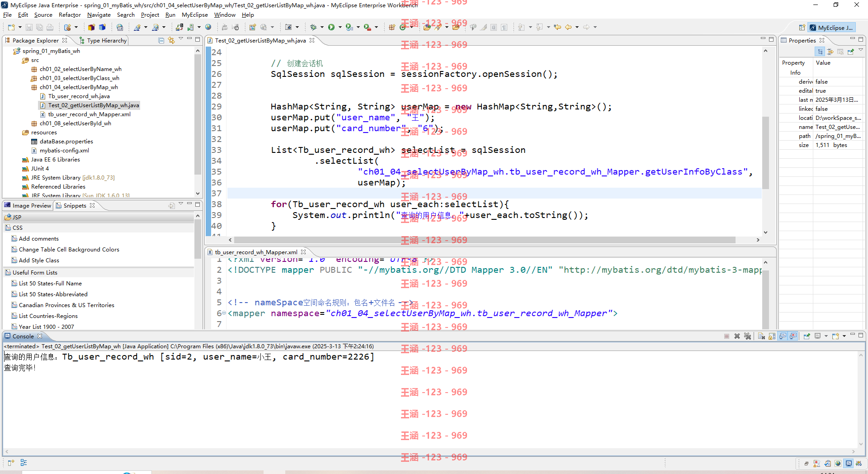Image resolution: width=868 pixels, height=474 pixels.
Task: Click the console monitor icon in status bar
Action: [x=849, y=463]
